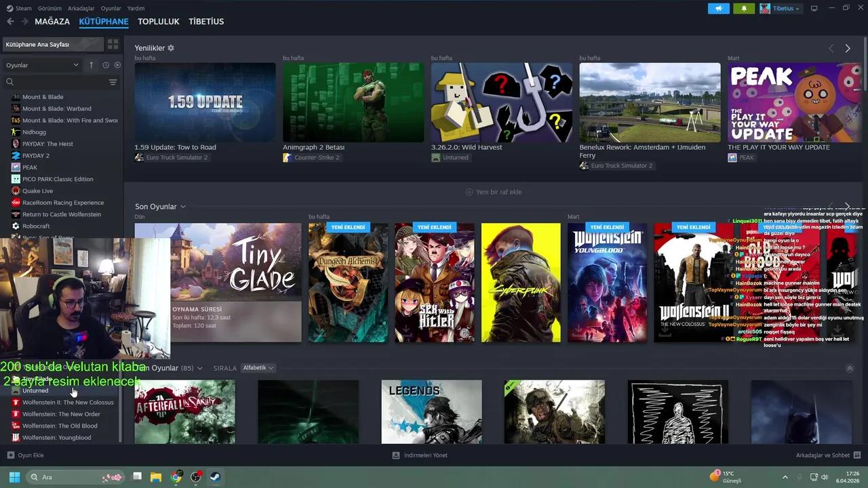This screenshot has height=488, width=868.
Task: Open Quake Live from the sidebar
Action: 37,190
